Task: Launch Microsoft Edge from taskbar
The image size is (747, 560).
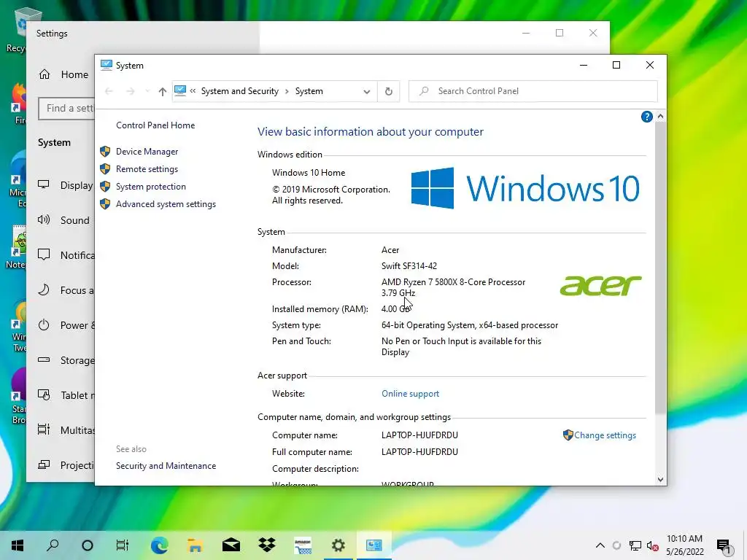Action: (x=159, y=545)
